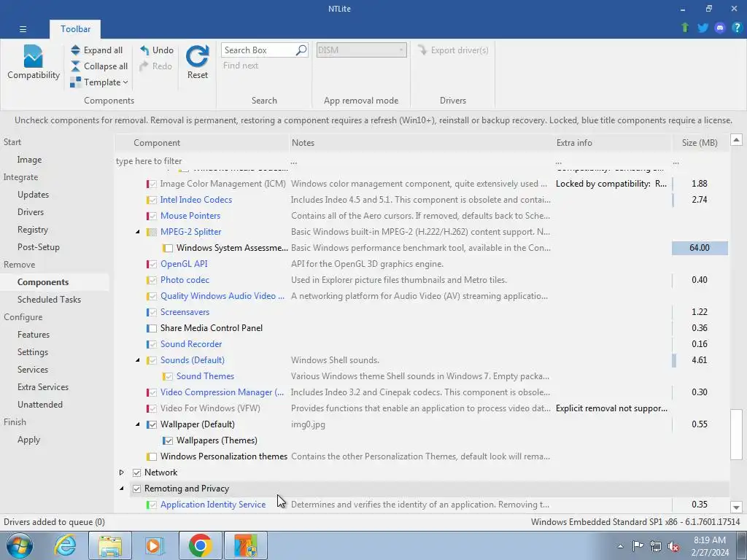
Task: Open the Help question mark icon
Action: tap(737, 28)
